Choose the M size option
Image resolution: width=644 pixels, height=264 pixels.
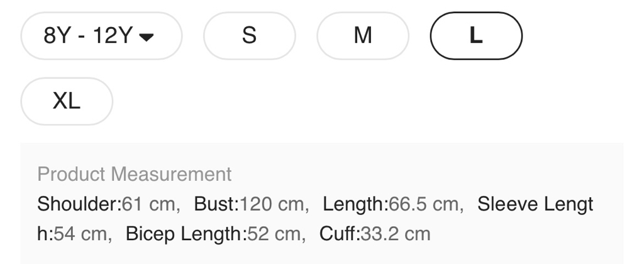pos(362,36)
